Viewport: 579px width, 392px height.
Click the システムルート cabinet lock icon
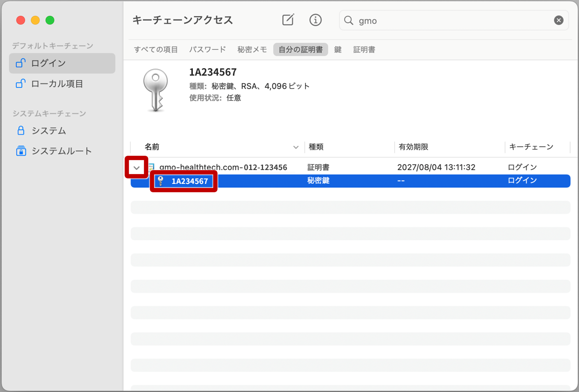pos(21,151)
